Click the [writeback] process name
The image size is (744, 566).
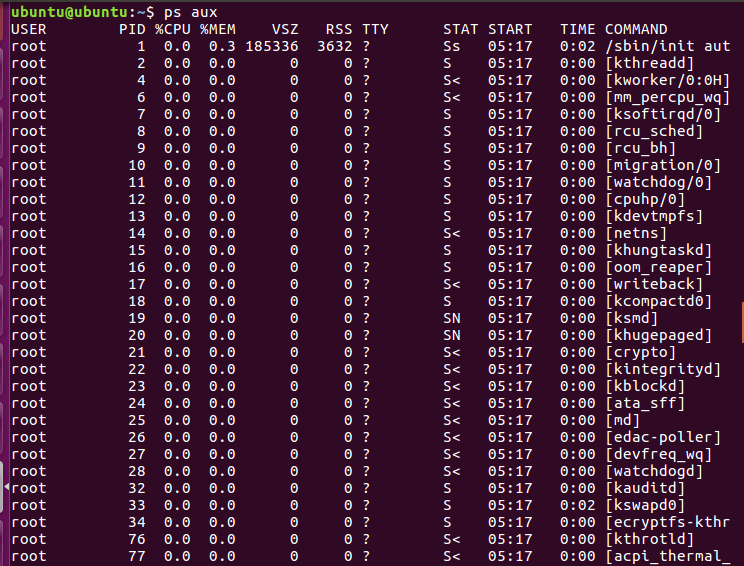(x=654, y=284)
